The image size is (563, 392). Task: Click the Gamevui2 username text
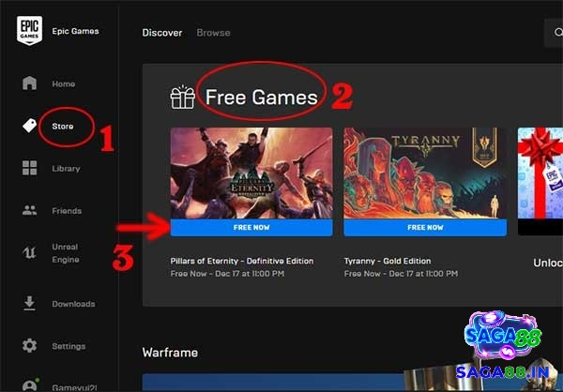coord(75,387)
